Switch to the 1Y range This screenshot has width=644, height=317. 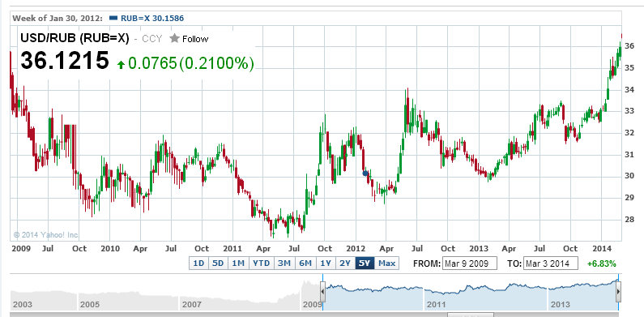pyautogui.click(x=326, y=263)
